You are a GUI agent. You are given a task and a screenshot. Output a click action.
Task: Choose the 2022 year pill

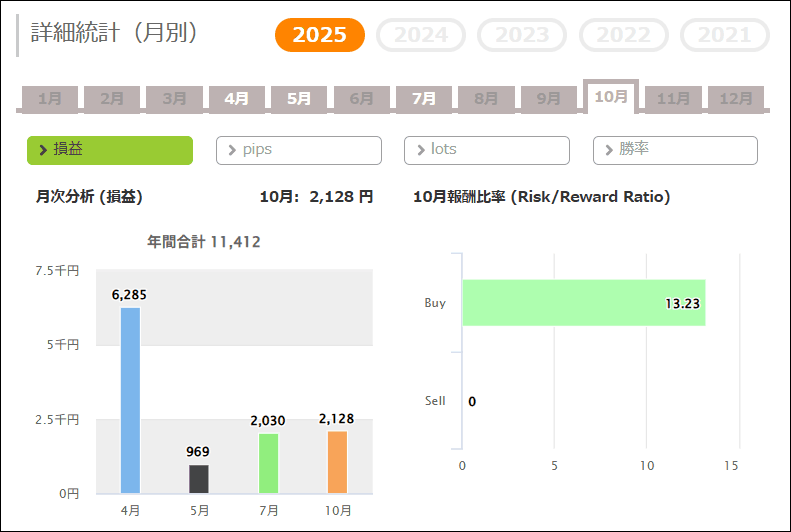[x=624, y=35]
